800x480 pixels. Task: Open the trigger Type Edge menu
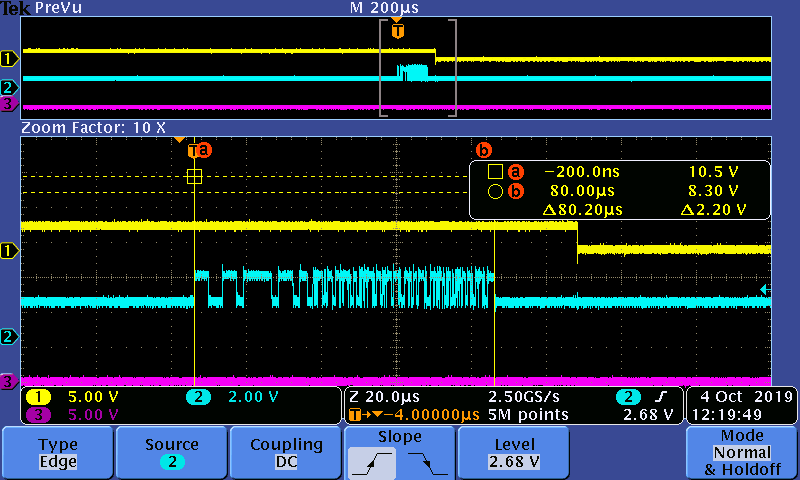[x=57, y=452]
